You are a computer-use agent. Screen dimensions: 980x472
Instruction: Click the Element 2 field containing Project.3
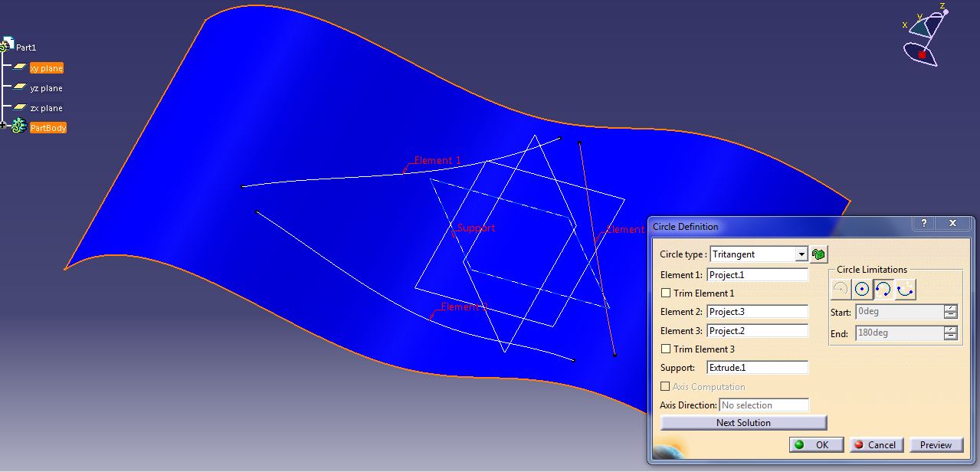(x=757, y=312)
